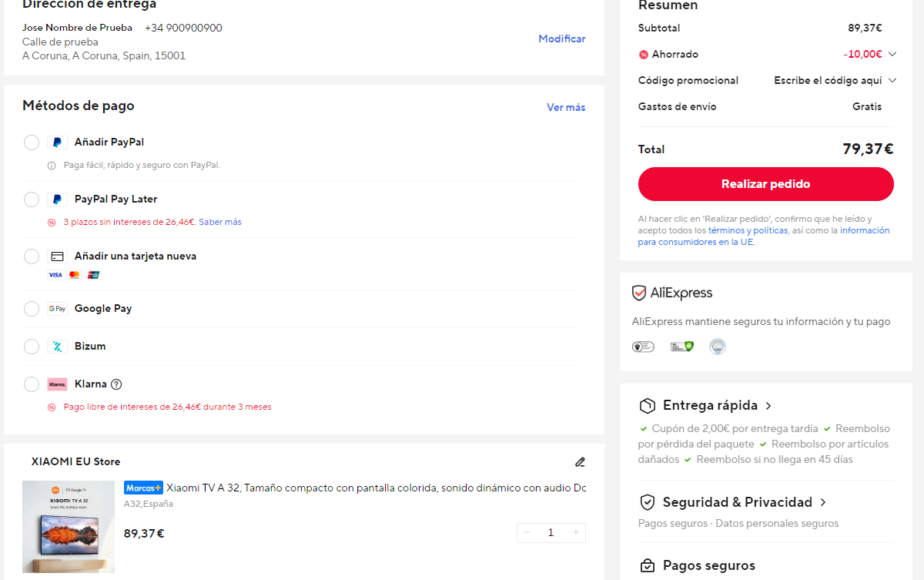Click the Bizum logo icon

57,347
